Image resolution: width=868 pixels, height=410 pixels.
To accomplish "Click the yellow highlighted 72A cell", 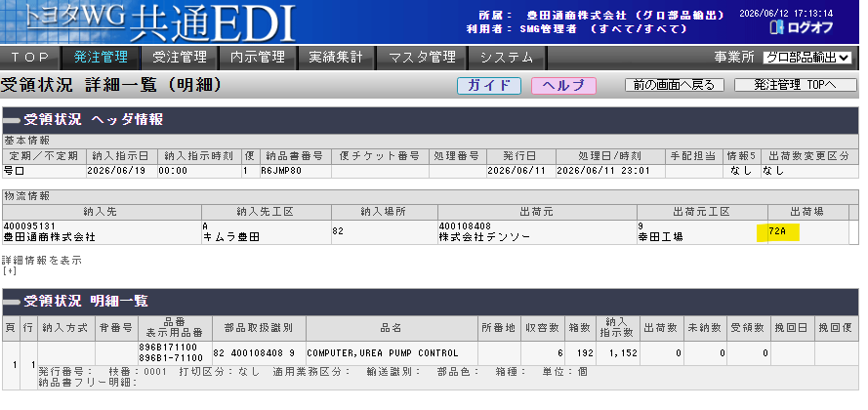I will pos(778,232).
